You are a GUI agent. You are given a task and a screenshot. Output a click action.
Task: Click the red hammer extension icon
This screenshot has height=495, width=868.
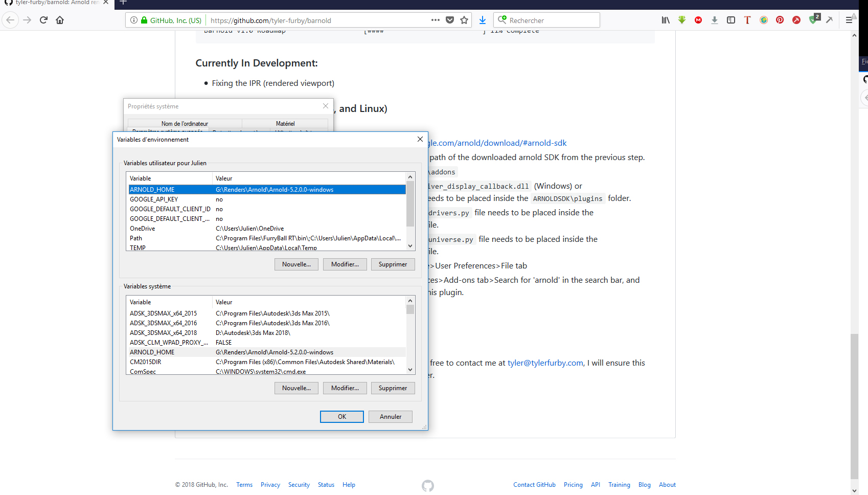796,20
